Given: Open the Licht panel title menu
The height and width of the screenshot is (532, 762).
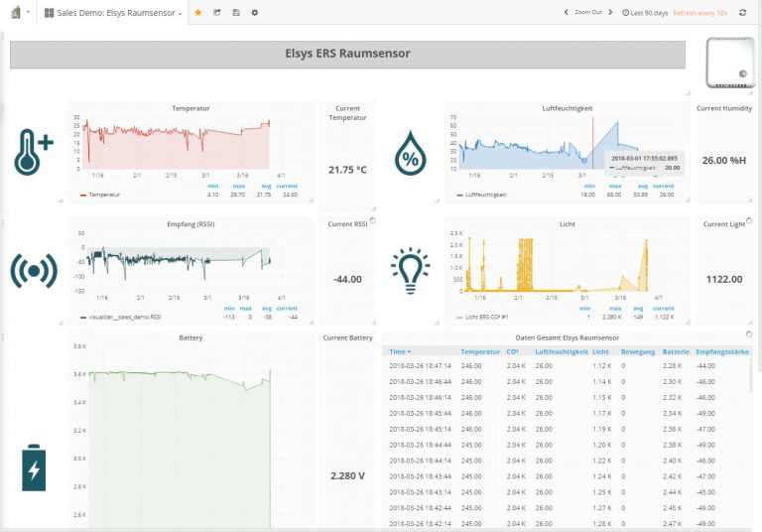Looking at the screenshot, I should click(x=568, y=224).
